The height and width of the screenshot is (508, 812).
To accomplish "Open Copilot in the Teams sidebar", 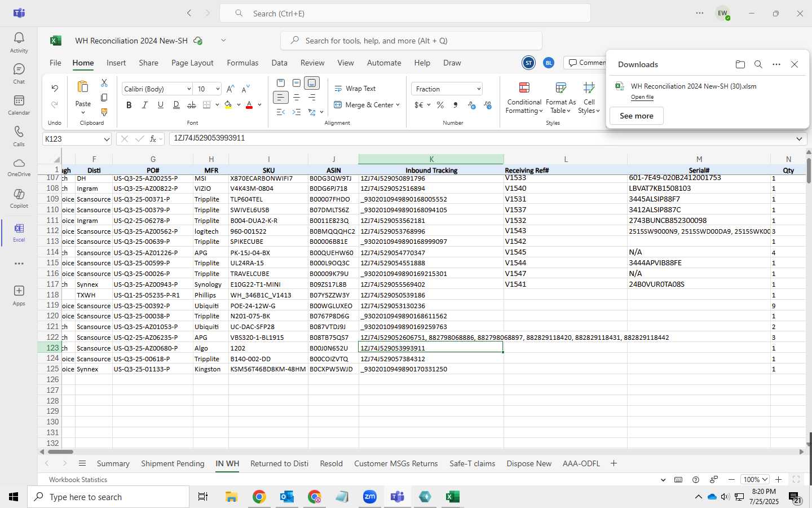I will pos(19,198).
